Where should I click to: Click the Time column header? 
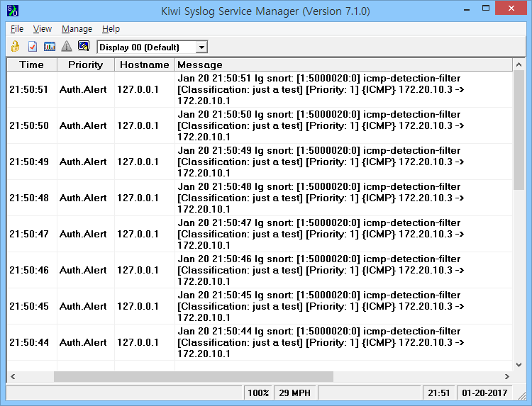[32, 64]
